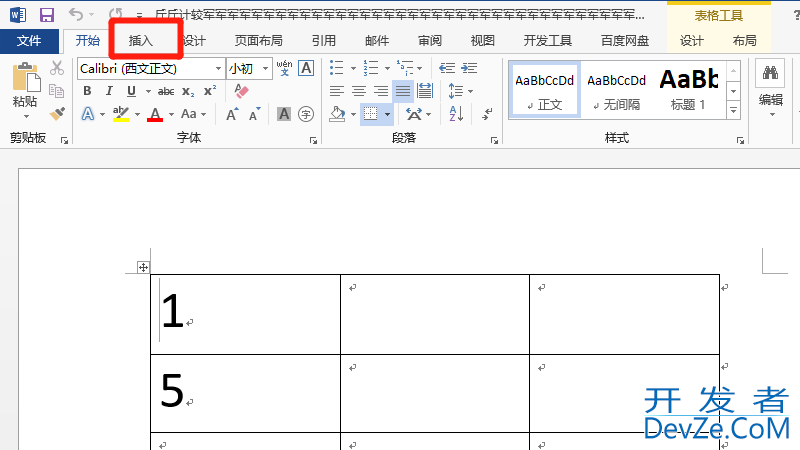The image size is (800, 450).
Task: Click the enclosed character icon
Action: point(306,114)
